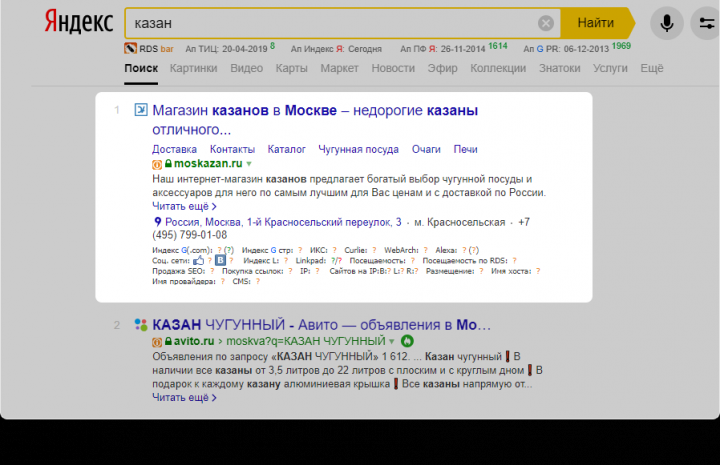Screen dimensions: 720x465
Task: Switch to the Видео tab
Action: pos(247,68)
